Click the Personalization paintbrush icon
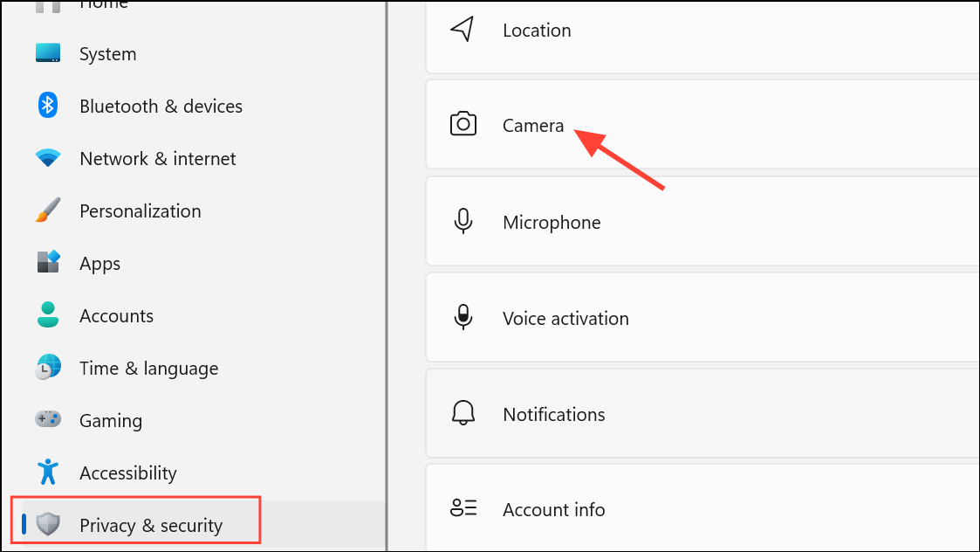 point(48,210)
